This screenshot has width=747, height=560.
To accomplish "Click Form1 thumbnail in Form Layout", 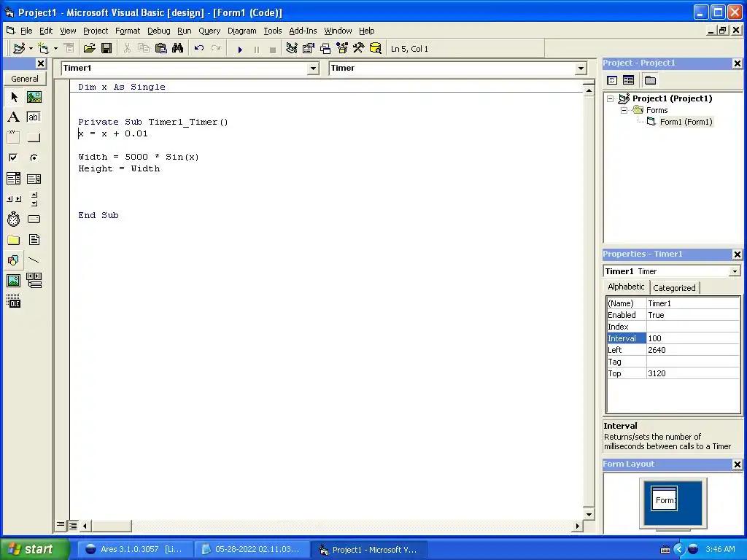I will pyautogui.click(x=664, y=499).
